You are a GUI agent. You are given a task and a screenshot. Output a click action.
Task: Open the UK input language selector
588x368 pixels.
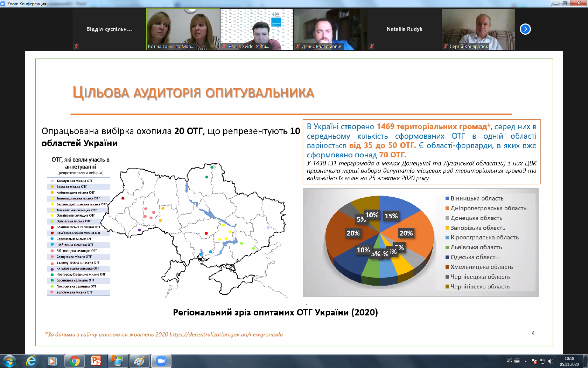(509, 360)
